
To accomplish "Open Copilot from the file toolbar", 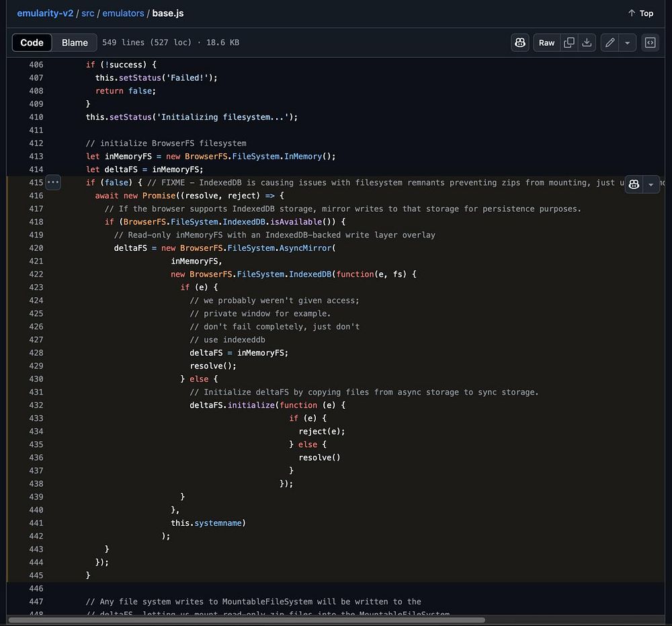I will [520, 42].
